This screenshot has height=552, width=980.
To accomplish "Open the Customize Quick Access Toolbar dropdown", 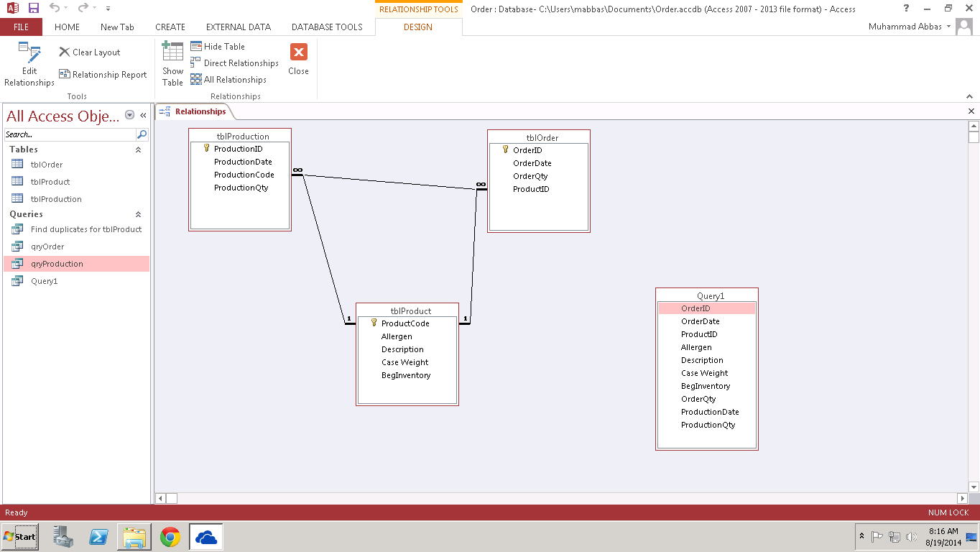I will [x=108, y=9].
